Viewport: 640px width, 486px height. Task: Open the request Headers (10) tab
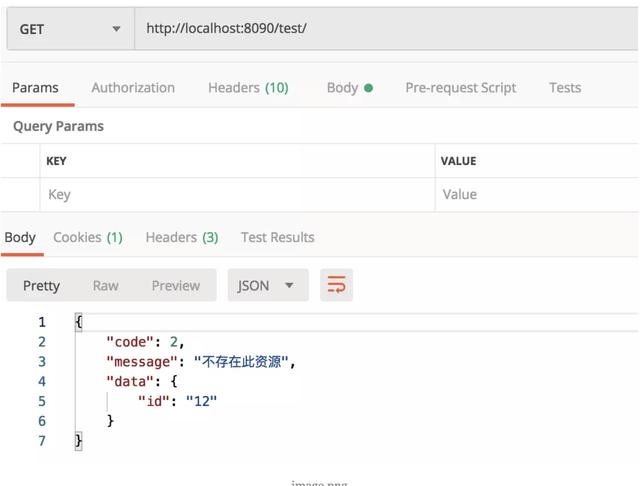pyautogui.click(x=248, y=88)
